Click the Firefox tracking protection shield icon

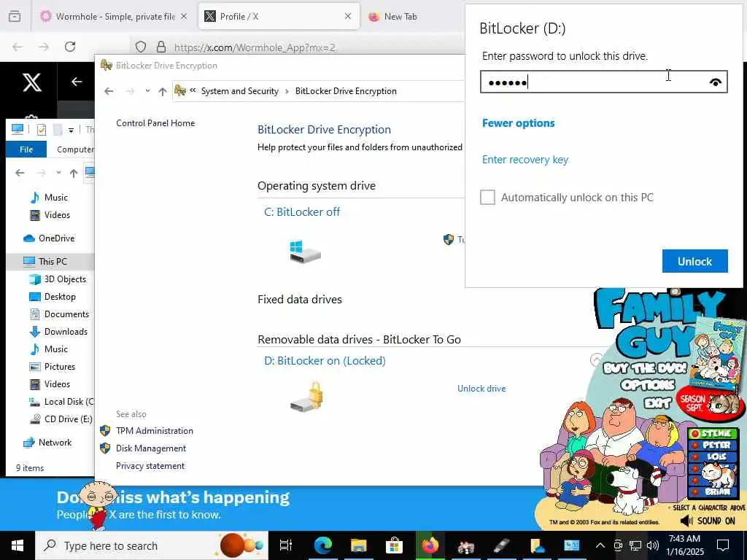[x=141, y=47]
